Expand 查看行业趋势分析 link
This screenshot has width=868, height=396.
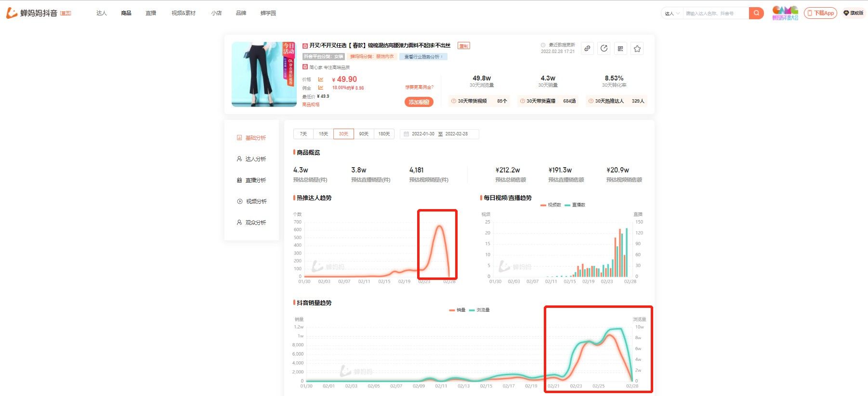(423, 57)
